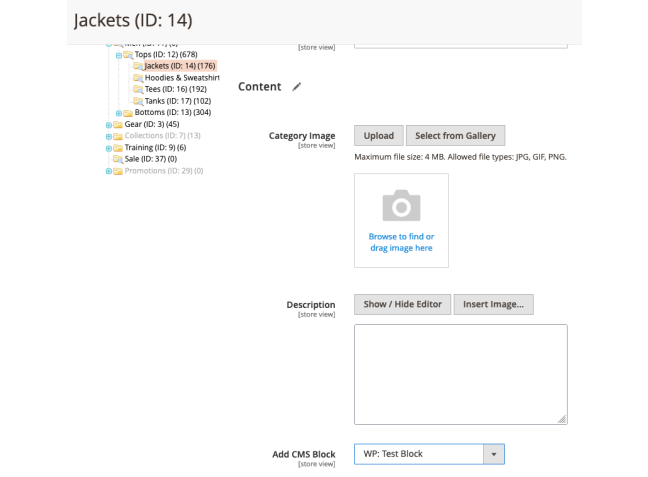
Task: Click the Bottoms folder icon
Action: [x=128, y=113]
